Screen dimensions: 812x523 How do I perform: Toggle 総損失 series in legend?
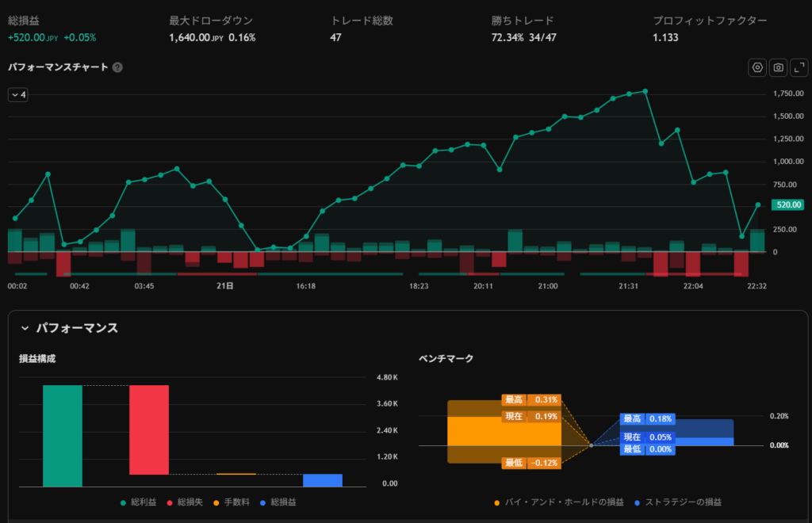(187, 502)
